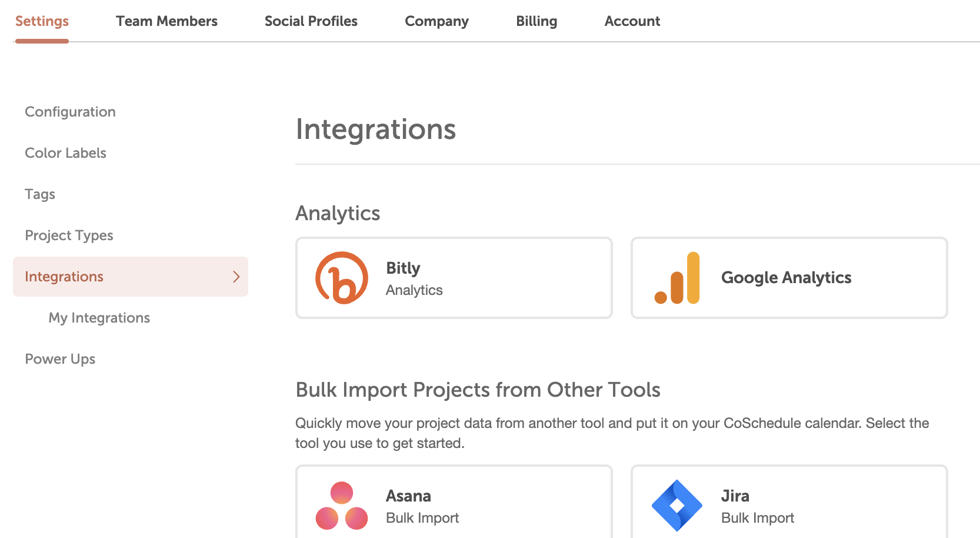Switch to the Settings tab
Viewport: 980px width, 538px height.
pos(42,21)
